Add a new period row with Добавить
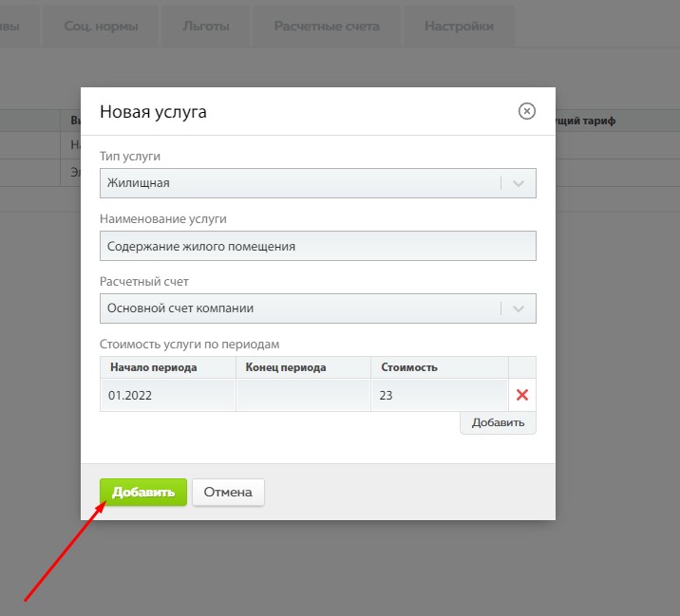 pyautogui.click(x=498, y=422)
